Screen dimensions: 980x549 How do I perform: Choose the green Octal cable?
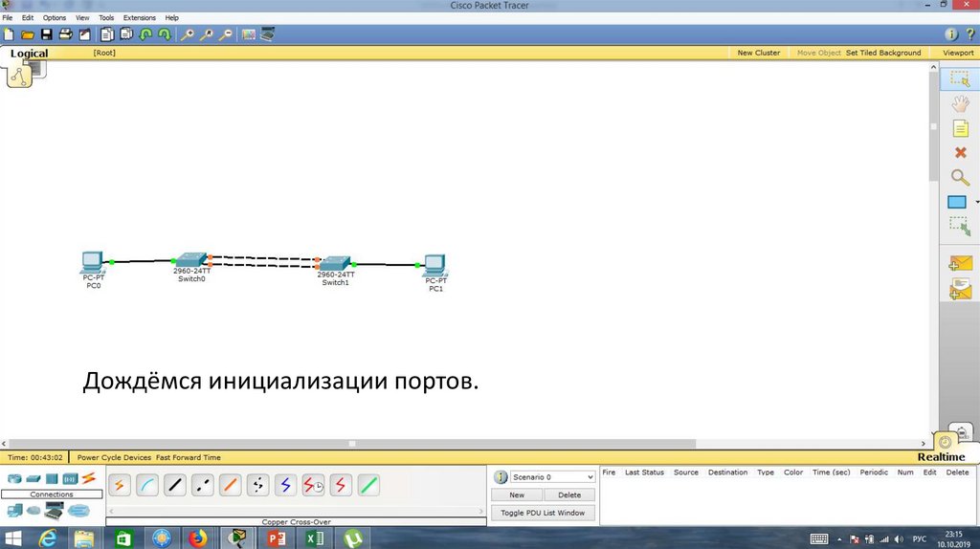[368, 485]
